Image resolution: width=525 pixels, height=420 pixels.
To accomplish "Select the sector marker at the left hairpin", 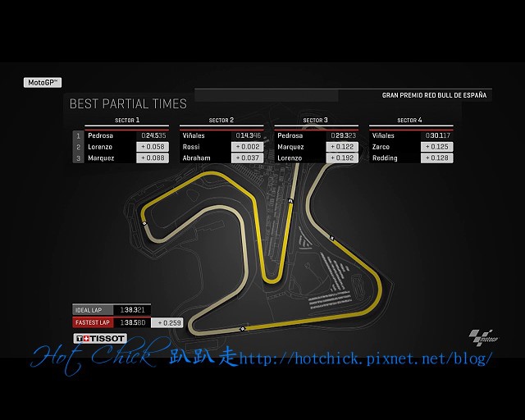I will [x=144, y=223].
